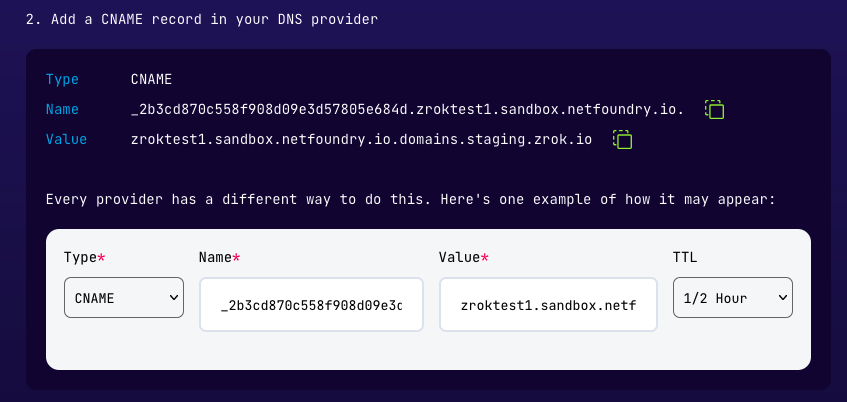Click the _2b3cd870c558f908 Name record text

tap(407, 109)
